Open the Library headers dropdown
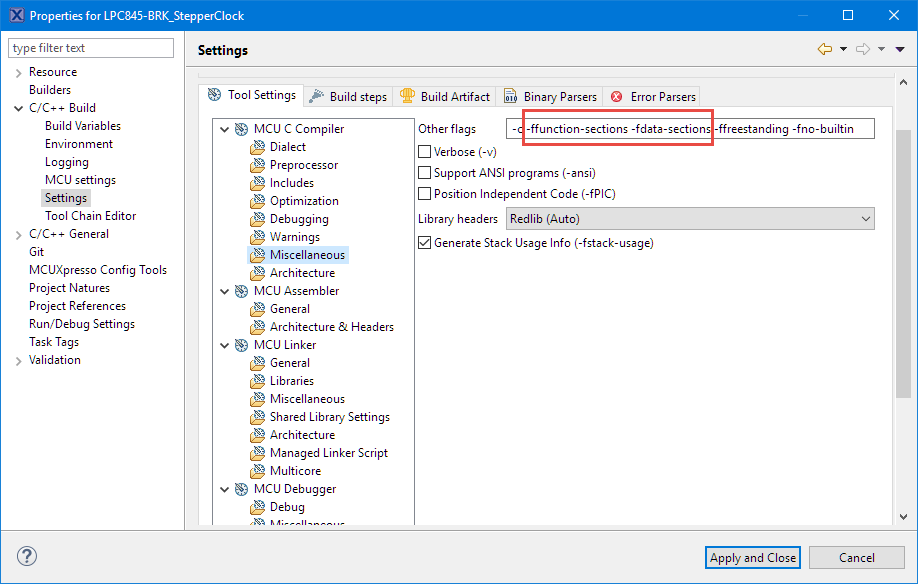This screenshot has height=584, width=918. coord(690,219)
